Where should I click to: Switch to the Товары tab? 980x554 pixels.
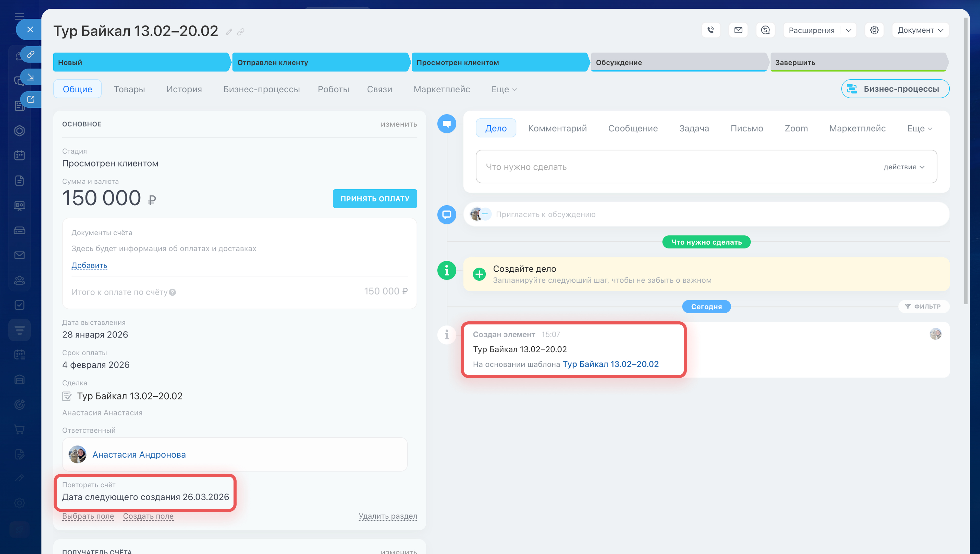(129, 89)
